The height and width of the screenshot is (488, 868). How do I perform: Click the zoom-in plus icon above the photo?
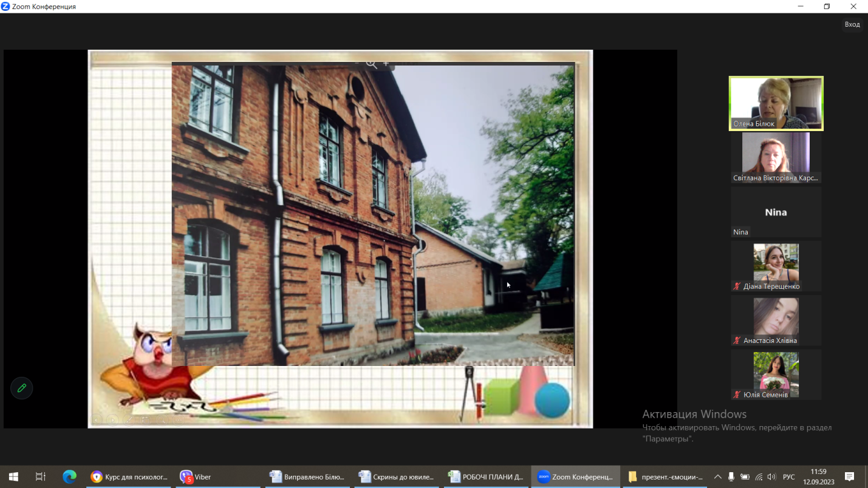(386, 63)
